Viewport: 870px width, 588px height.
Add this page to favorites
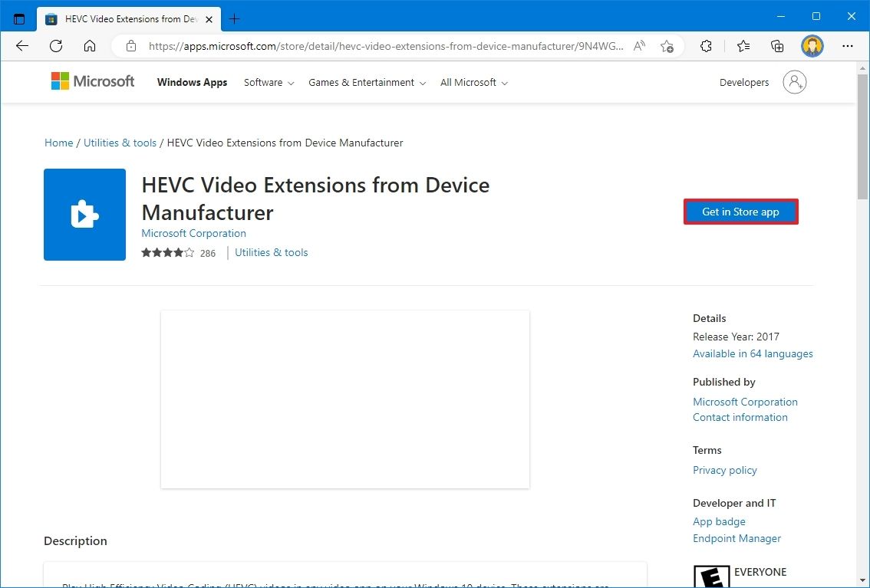pyautogui.click(x=667, y=46)
